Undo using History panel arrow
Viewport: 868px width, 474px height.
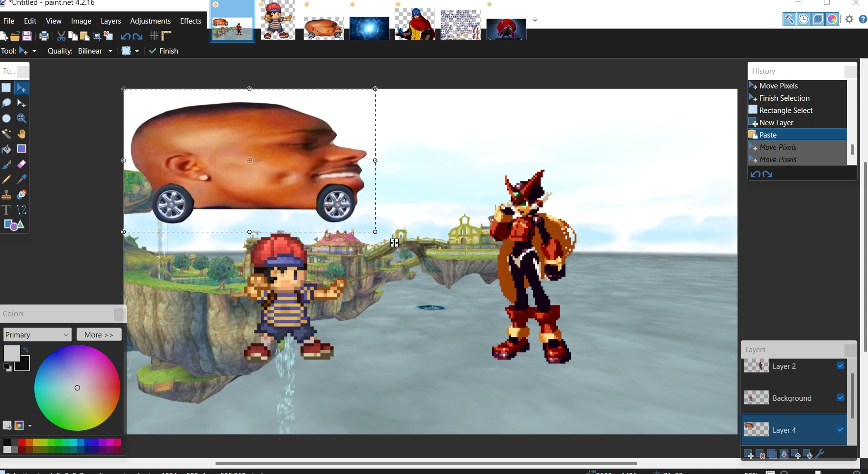755,174
